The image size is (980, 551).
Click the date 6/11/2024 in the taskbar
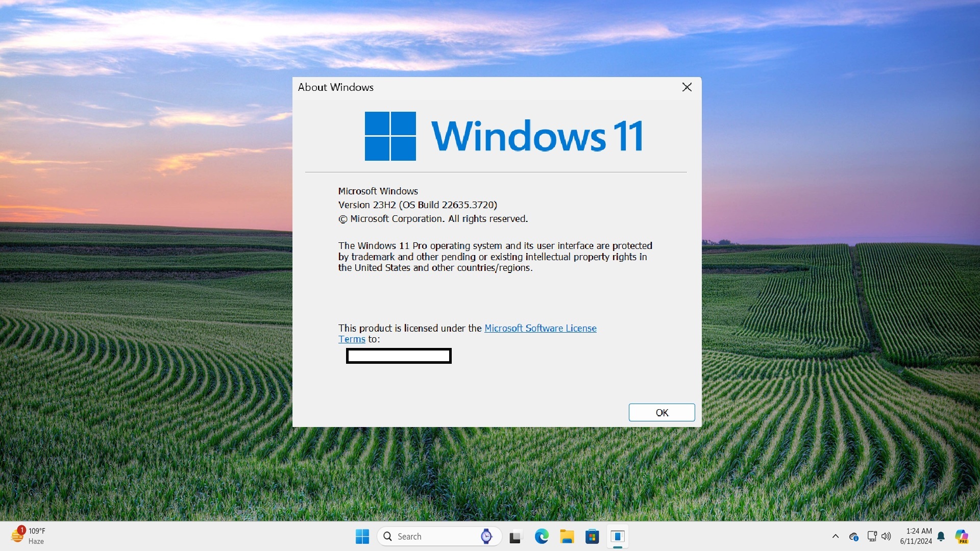tap(916, 541)
